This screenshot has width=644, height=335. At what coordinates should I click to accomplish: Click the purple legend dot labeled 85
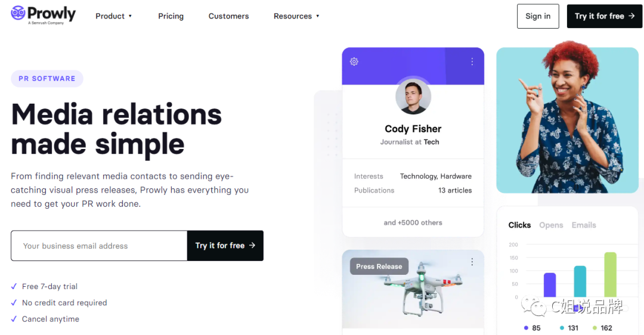tap(526, 328)
